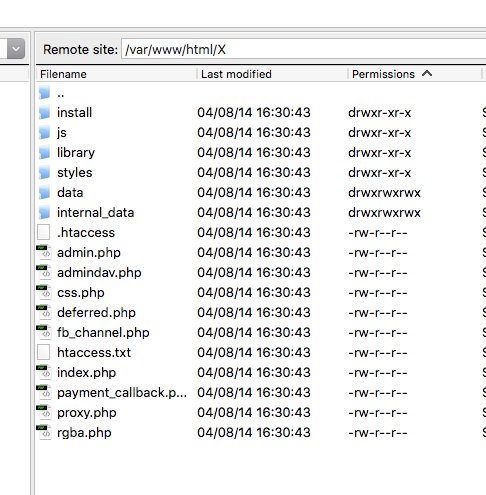Click the install folder icon
The width and height of the screenshot is (486, 495).
(44, 112)
